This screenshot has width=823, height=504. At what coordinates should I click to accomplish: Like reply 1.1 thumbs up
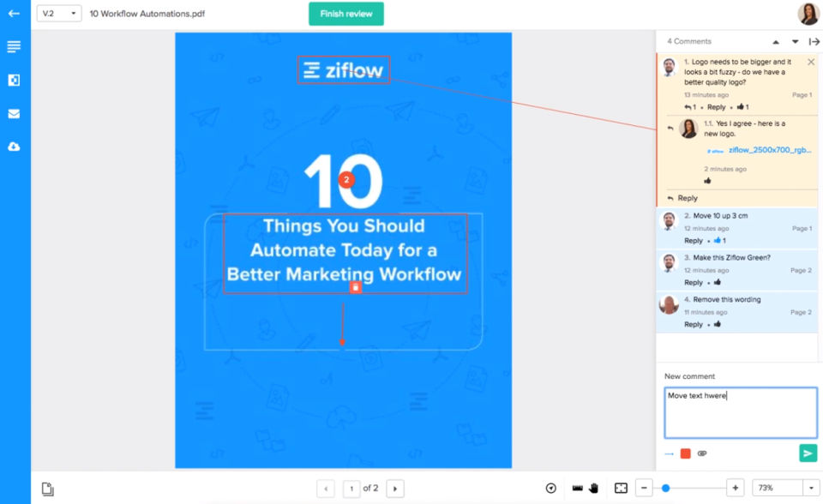(x=707, y=181)
